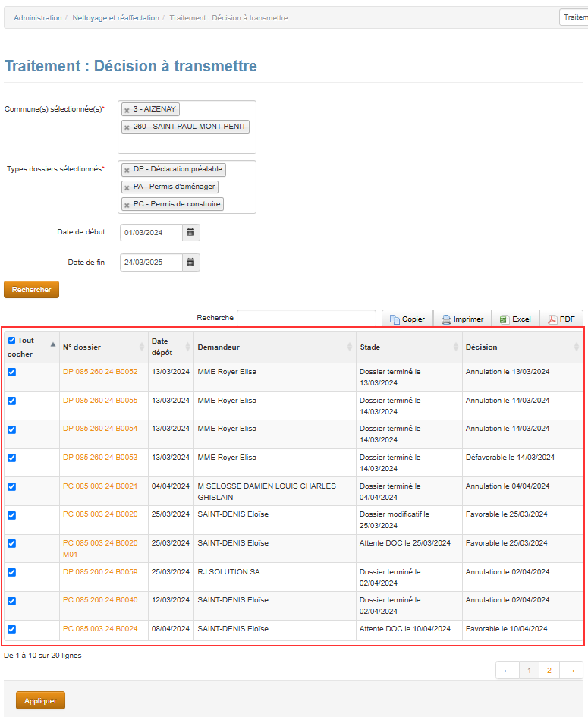Uncheck the Tout cocher checkbox
This screenshot has height=717, width=588.
[x=11, y=341]
